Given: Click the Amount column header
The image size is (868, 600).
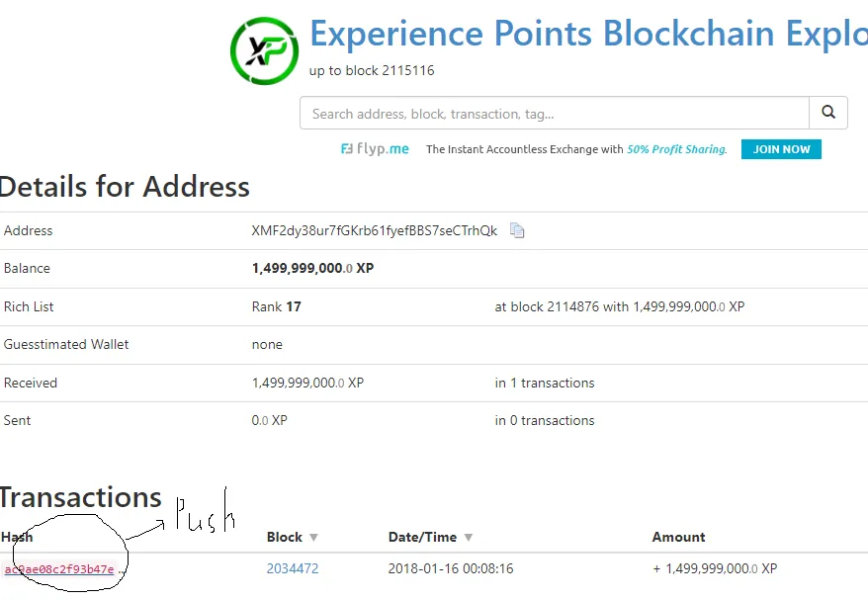Looking at the screenshot, I should [678, 537].
